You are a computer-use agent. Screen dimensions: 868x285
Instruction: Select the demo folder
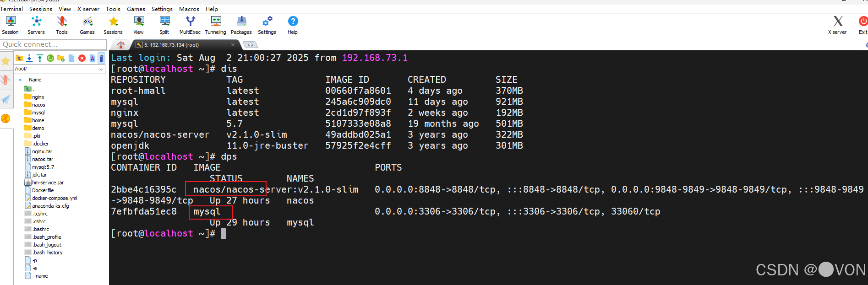point(35,128)
